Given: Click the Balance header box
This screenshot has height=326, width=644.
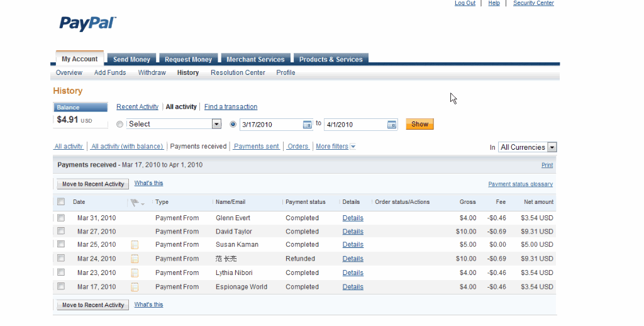Looking at the screenshot, I should 80,107.
